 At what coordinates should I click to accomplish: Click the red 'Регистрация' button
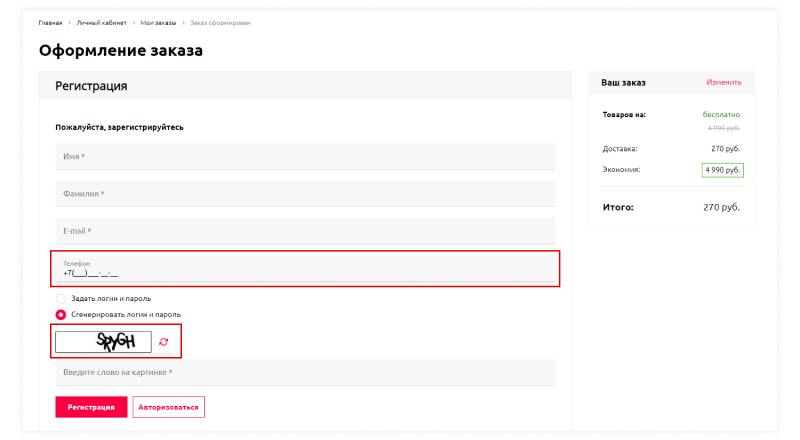pos(91,407)
